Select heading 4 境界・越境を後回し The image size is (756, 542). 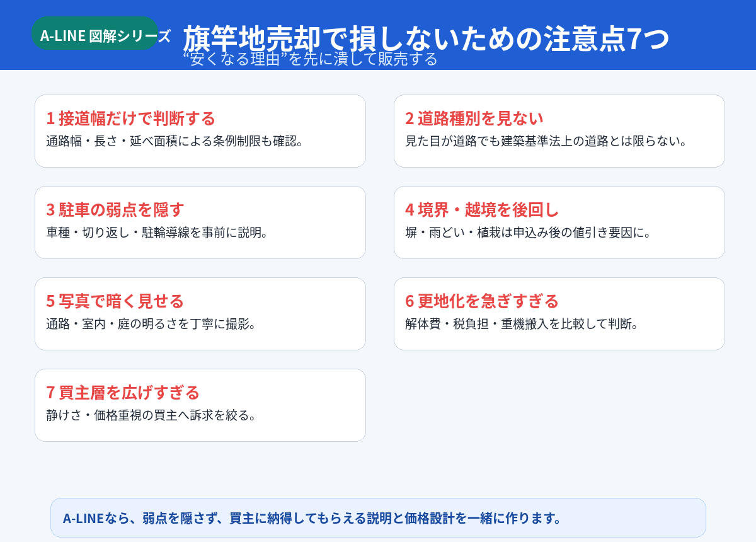click(x=482, y=209)
